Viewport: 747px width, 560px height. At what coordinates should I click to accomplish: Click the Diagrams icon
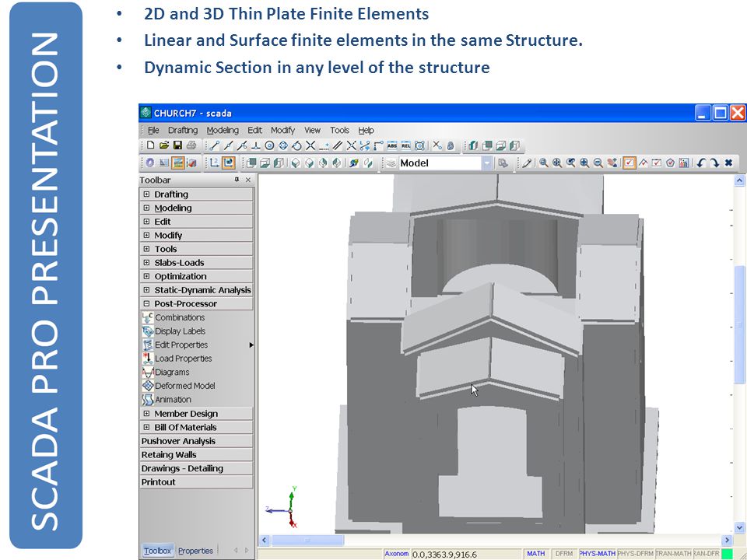tap(148, 373)
